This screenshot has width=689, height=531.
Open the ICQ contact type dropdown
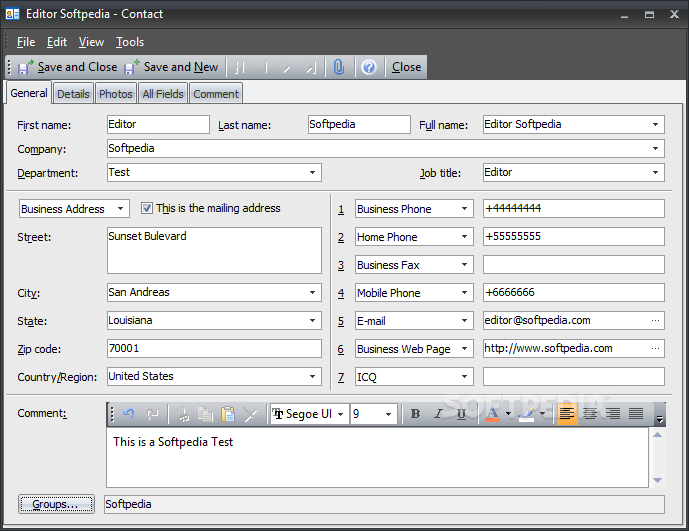pos(464,377)
